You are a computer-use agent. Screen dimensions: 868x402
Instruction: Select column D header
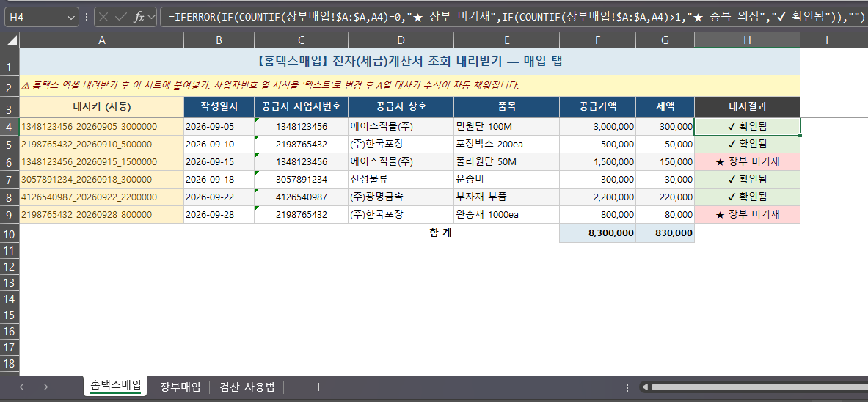[401, 40]
